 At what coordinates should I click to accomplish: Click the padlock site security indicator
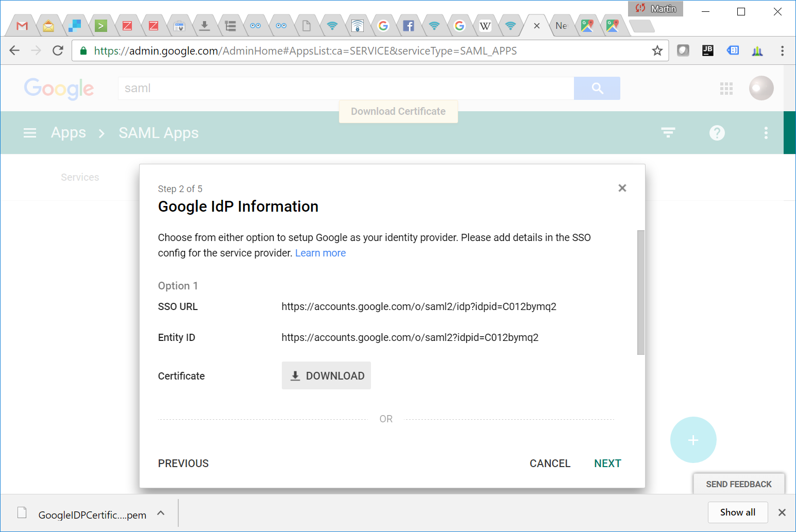[x=83, y=50]
